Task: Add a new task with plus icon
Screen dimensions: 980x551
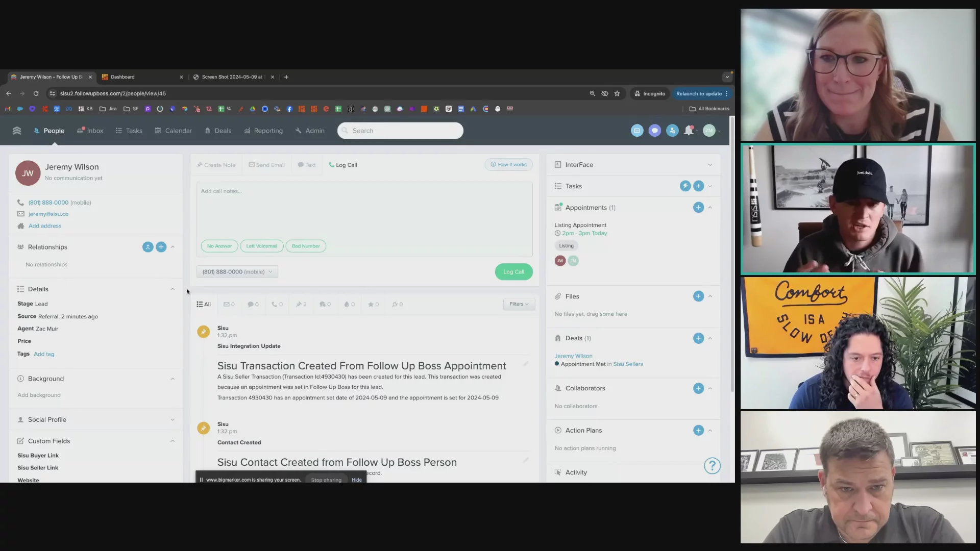Action: click(x=699, y=186)
